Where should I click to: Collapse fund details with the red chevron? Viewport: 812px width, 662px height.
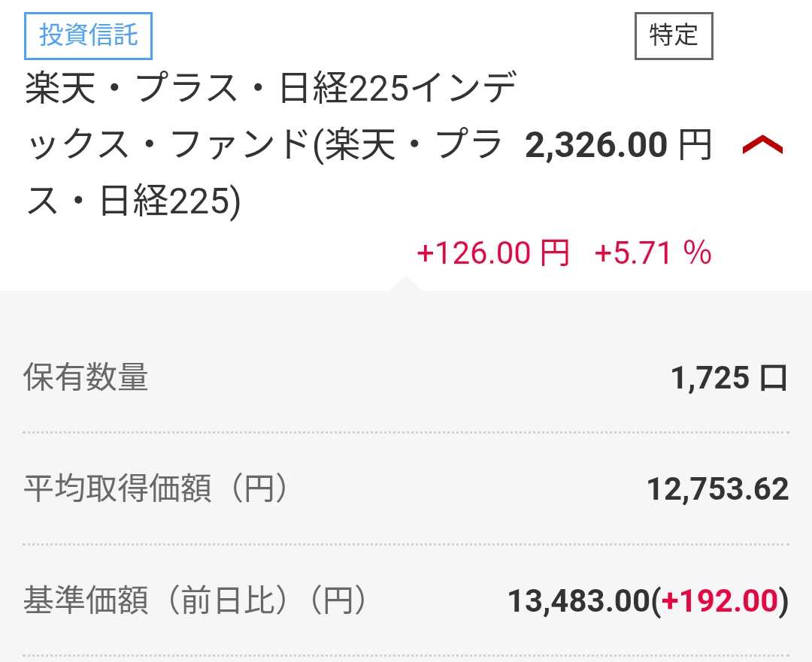[x=762, y=146]
